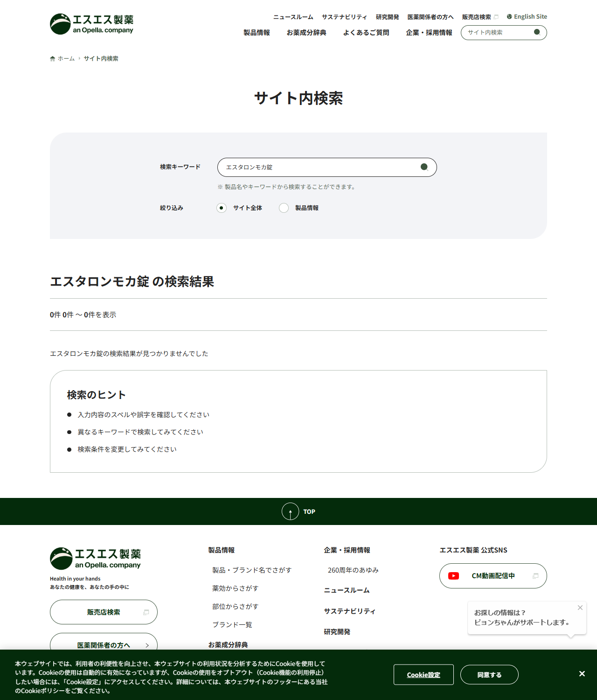Click the ホーム breadcrumb link

point(66,59)
